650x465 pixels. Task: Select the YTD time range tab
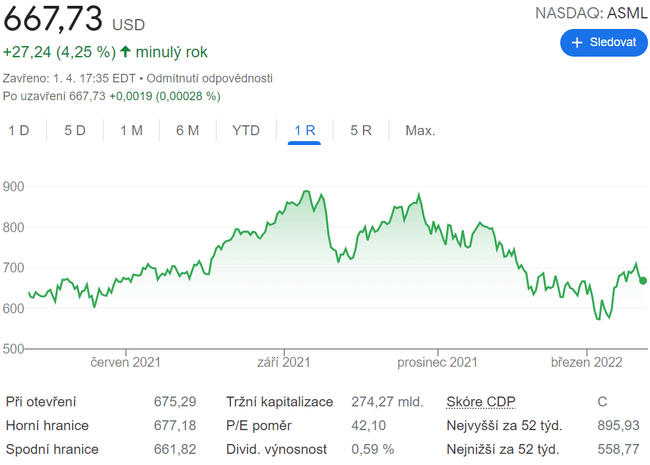246,130
